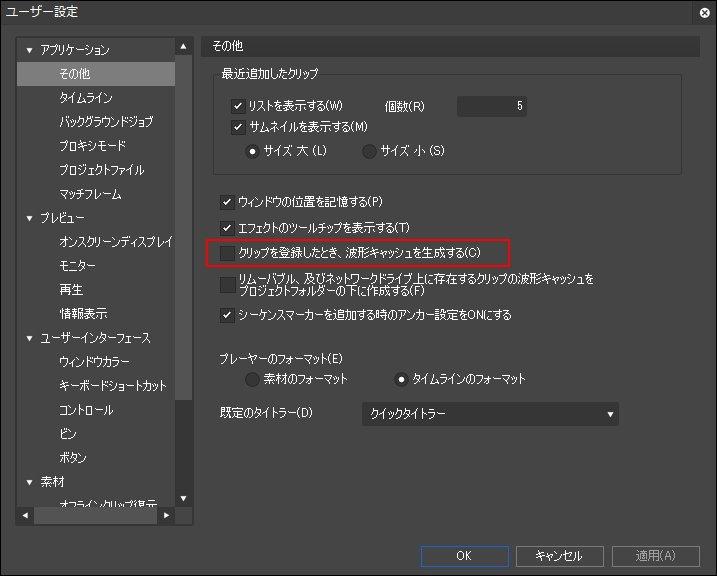Toggle ウィンドウの位置を記憶する checkbox
Image resolution: width=717 pixels, height=576 pixels.
click(227, 202)
